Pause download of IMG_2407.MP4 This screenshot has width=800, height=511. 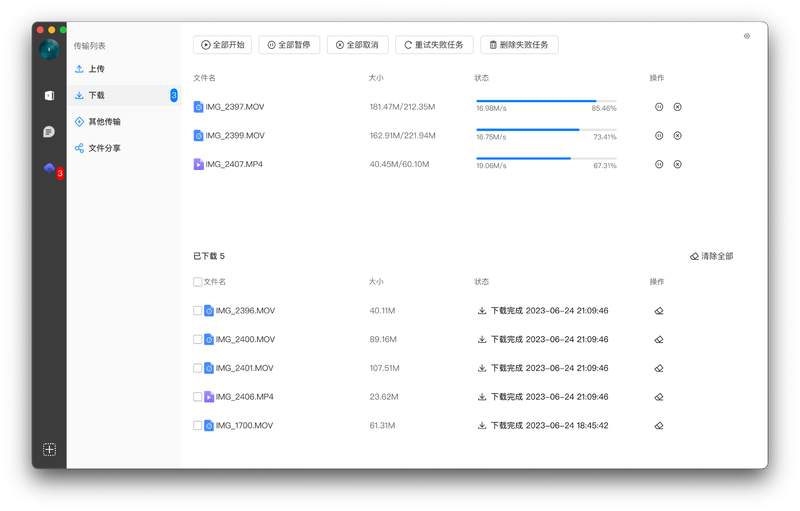[x=659, y=164]
